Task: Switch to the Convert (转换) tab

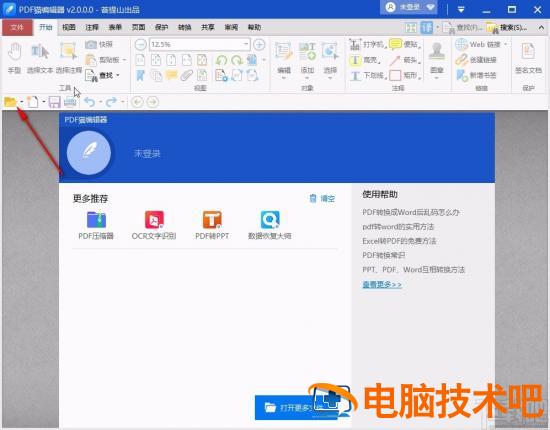Action: point(185,27)
